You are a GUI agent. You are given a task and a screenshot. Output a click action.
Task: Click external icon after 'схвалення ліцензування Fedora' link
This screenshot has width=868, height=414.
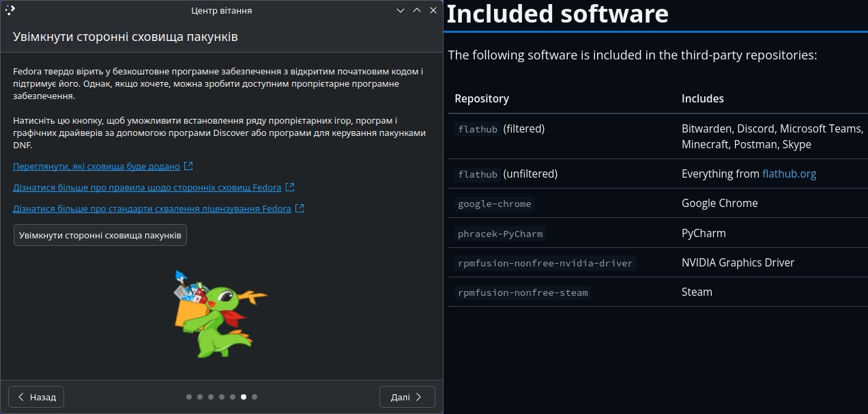pos(299,208)
